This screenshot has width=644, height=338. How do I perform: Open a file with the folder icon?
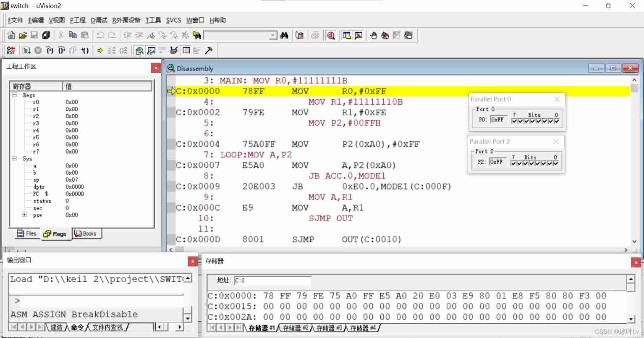click(23, 36)
